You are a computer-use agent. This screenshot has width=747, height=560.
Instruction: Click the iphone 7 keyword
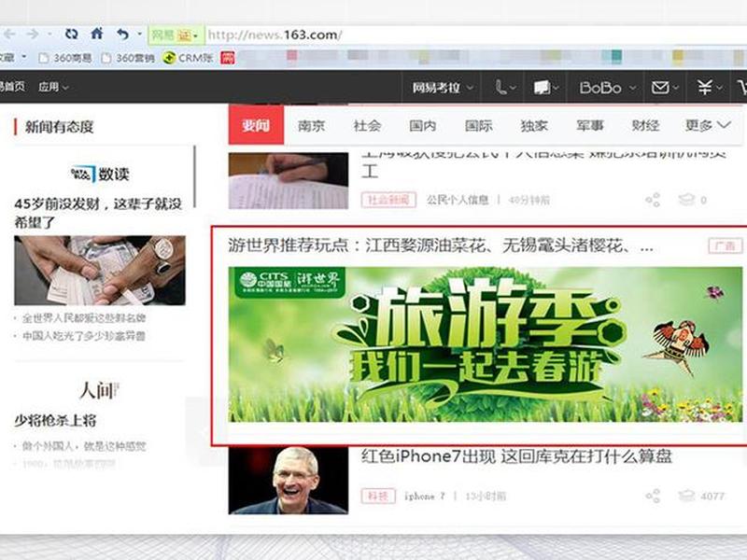tap(425, 497)
